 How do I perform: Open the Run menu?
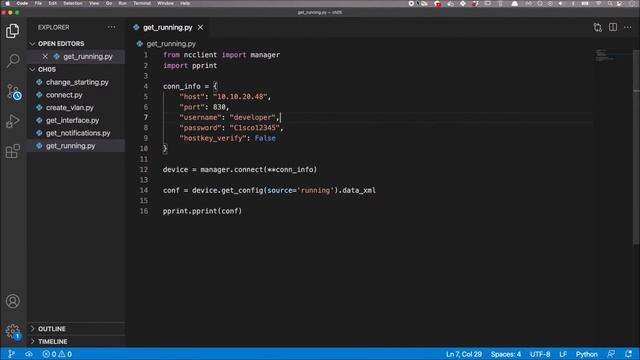point(122,3)
